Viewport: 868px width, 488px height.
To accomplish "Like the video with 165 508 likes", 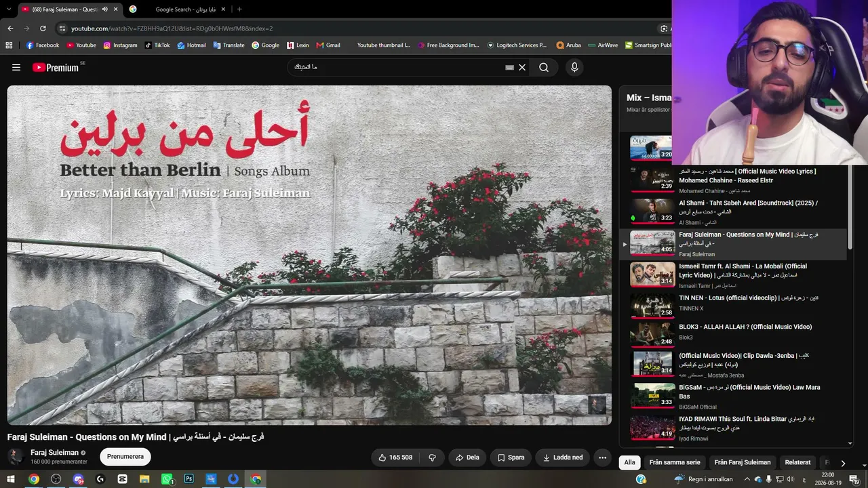I will (x=395, y=457).
